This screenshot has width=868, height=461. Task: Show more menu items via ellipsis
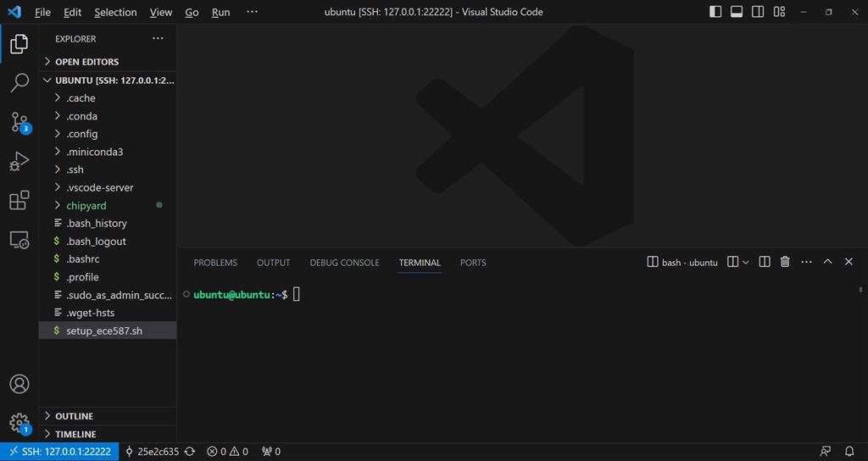coord(252,12)
